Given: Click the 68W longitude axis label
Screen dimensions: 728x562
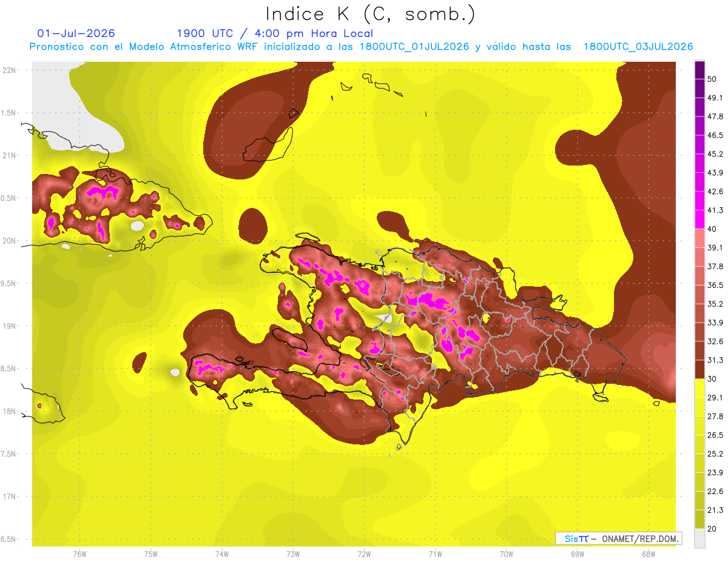Looking at the screenshot, I should click(648, 554).
